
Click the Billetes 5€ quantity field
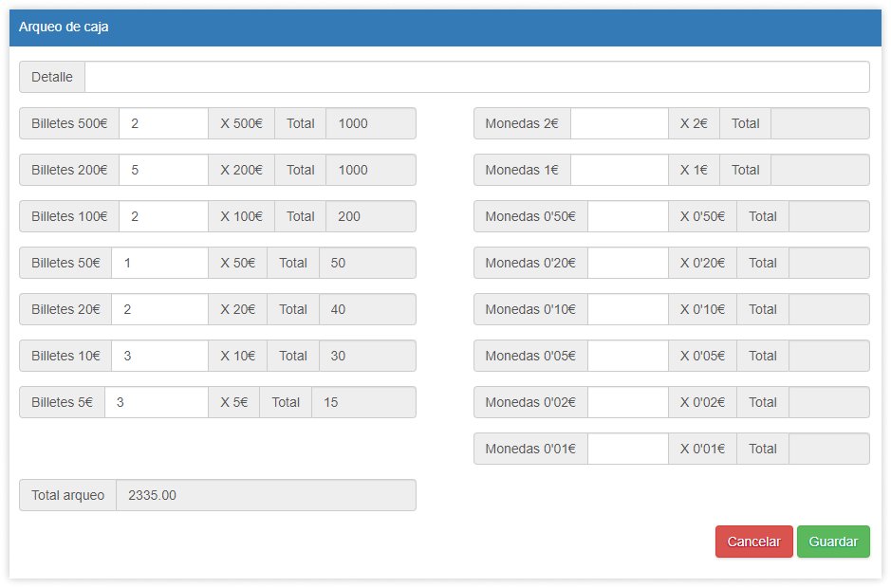[156, 402]
